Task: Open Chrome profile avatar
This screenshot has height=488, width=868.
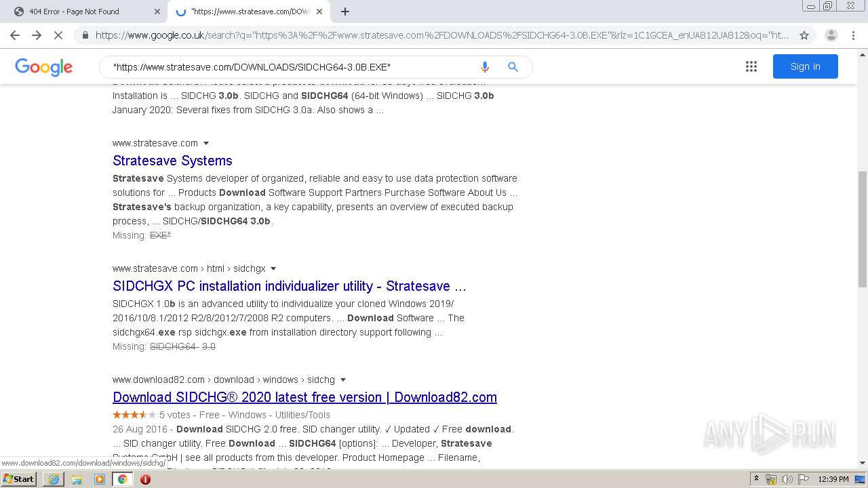Action: pos(831,35)
